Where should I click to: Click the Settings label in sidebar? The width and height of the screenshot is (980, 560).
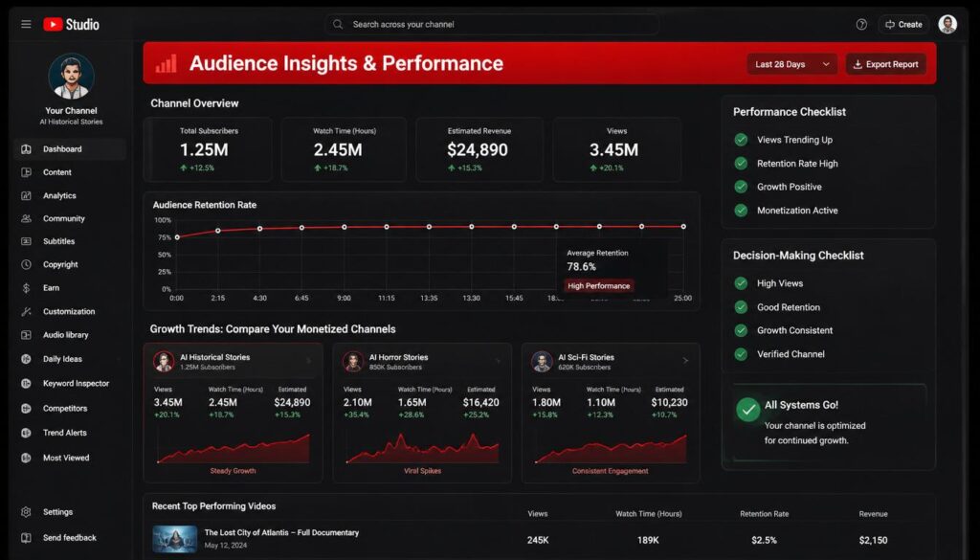(58, 512)
